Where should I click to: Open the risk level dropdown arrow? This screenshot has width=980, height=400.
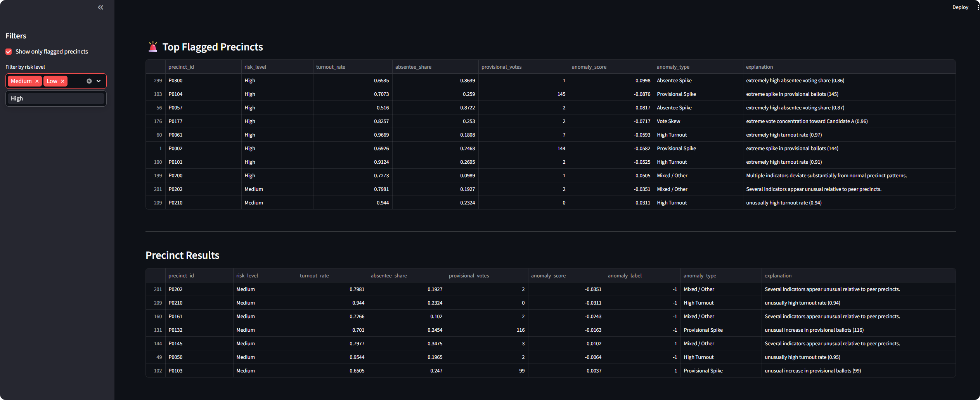click(99, 81)
